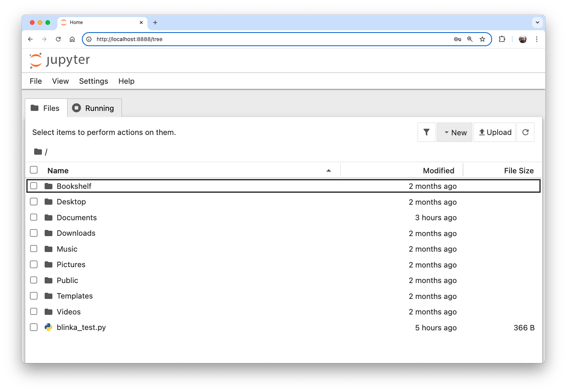
Task: Click the Pictures folder icon
Action: coord(49,264)
